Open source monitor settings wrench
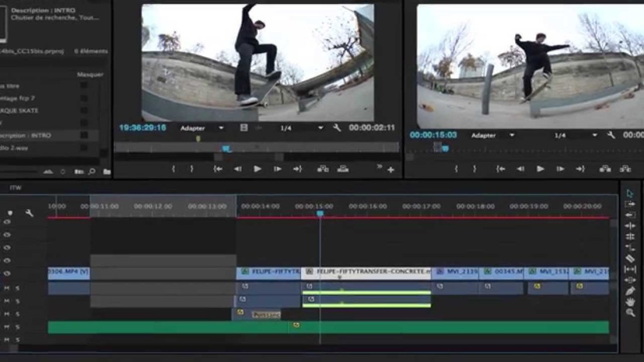This screenshot has width=644, height=362. [x=337, y=128]
